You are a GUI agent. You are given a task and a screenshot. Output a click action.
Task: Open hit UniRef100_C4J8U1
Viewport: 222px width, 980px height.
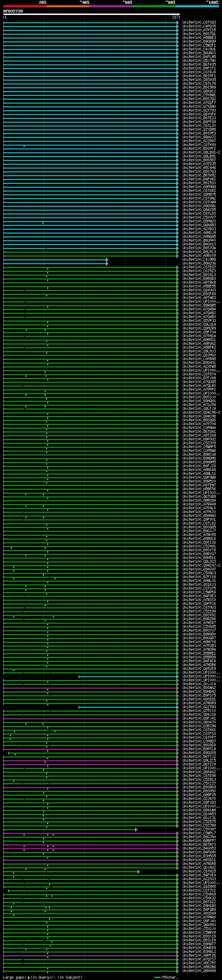199,49
